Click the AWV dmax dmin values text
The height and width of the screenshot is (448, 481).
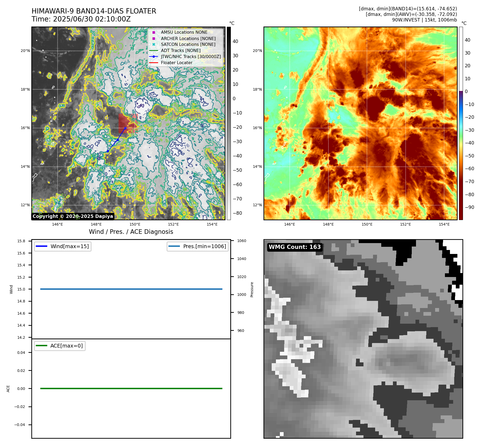pos(411,14)
